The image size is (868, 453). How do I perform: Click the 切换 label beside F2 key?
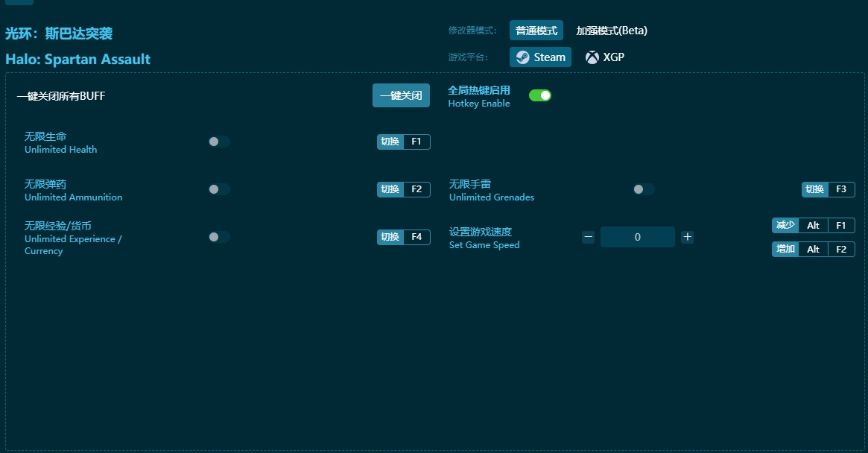[390, 189]
